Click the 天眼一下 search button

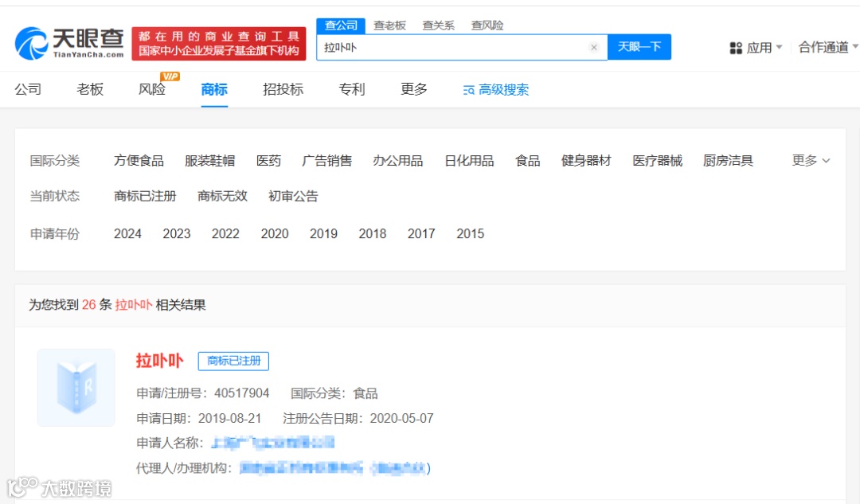(x=639, y=47)
